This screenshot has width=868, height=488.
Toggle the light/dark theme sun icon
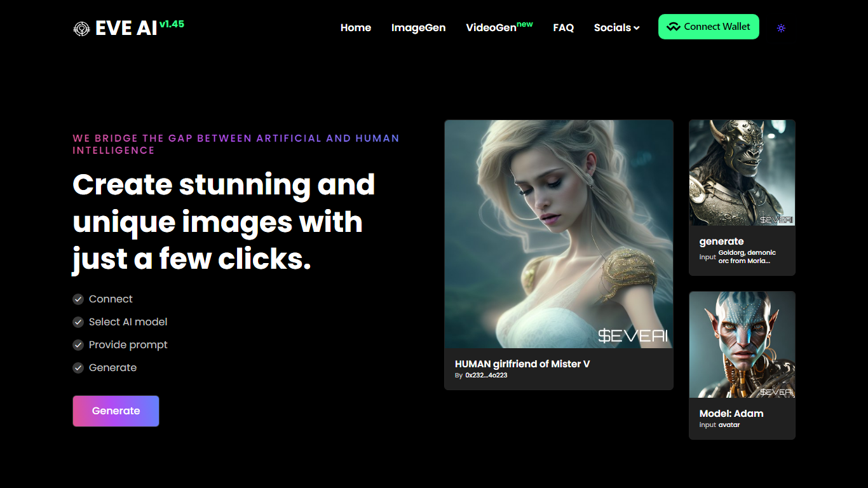[781, 28]
